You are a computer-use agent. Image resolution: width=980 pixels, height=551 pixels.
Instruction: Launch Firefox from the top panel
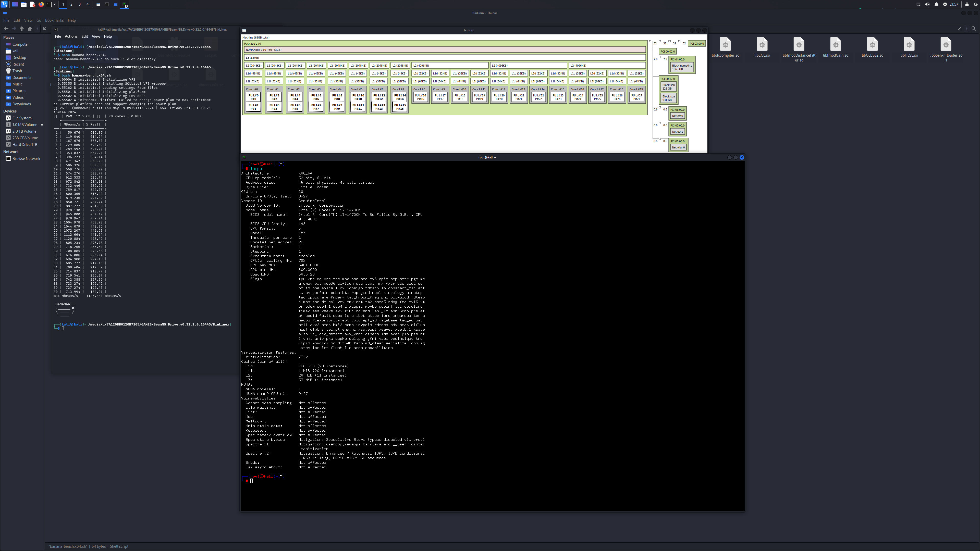coord(41,4)
